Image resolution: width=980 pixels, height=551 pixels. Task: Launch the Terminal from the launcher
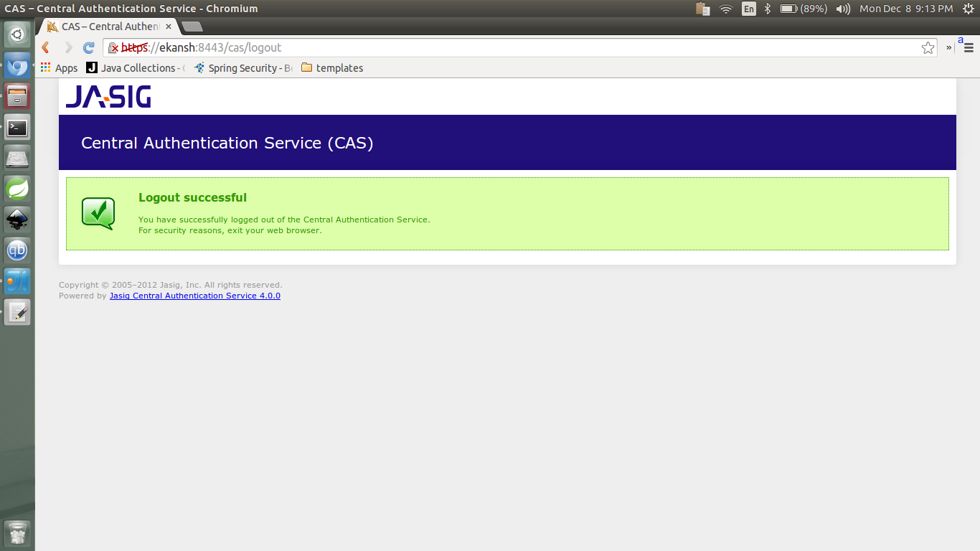click(x=17, y=127)
